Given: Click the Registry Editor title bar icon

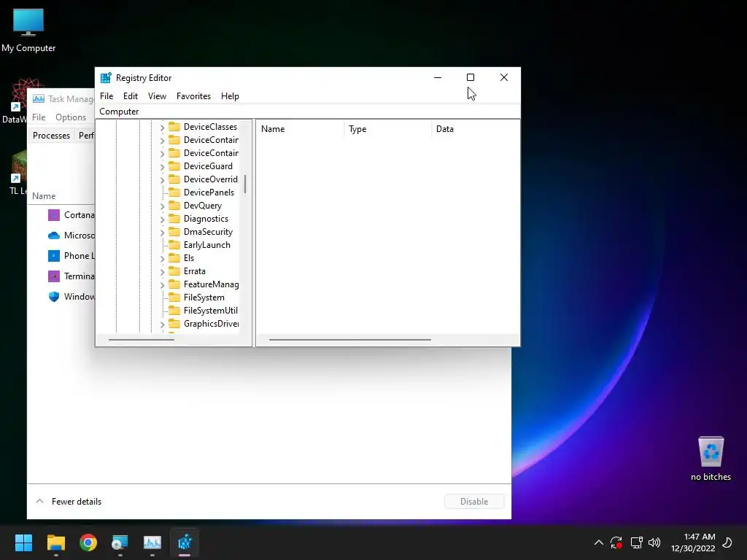Looking at the screenshot, I should pos(106,77).
